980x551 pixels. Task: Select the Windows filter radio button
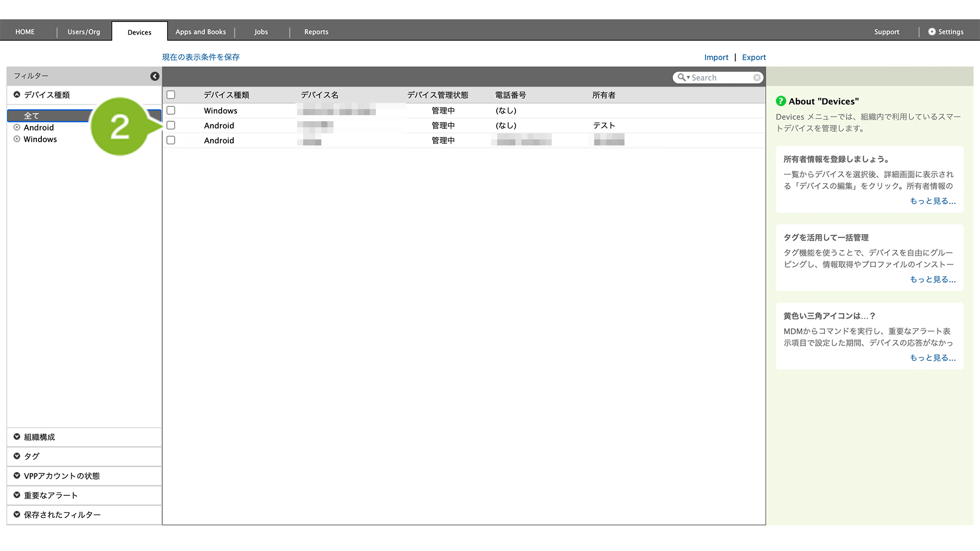tap(17, 139)
